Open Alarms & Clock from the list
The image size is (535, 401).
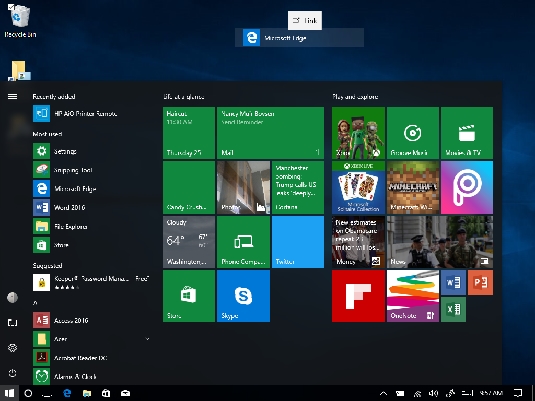pyautogui.click(x=91, y=376)
